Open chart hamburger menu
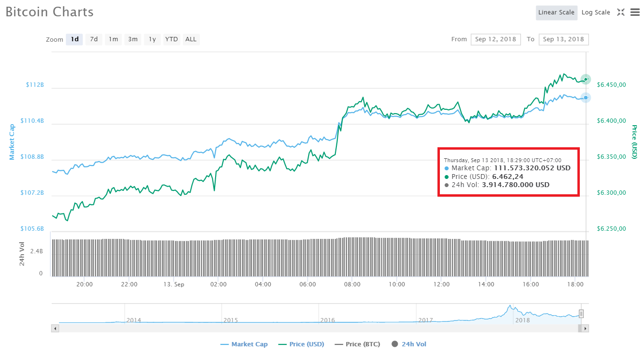The image size is (644, 354). point(635,12)
